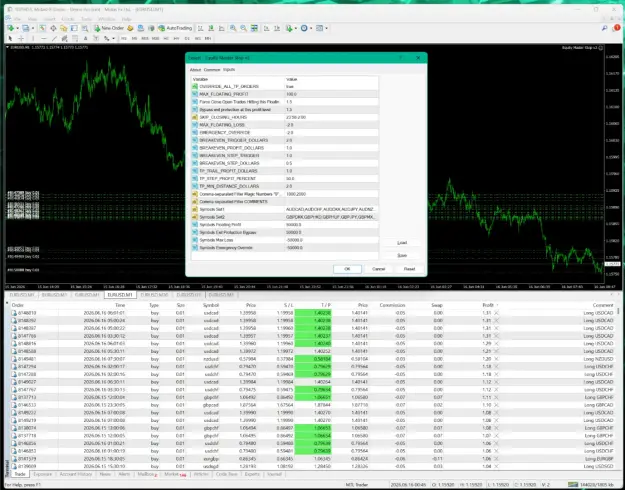
Task: Switch timeframe to M1
Action: [124, 39]
